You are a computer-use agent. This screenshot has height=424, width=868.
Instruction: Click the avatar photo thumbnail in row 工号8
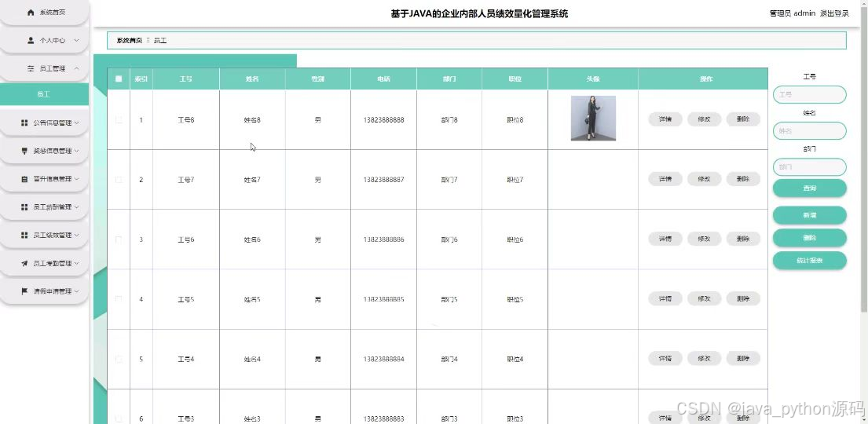click(593, 119)
